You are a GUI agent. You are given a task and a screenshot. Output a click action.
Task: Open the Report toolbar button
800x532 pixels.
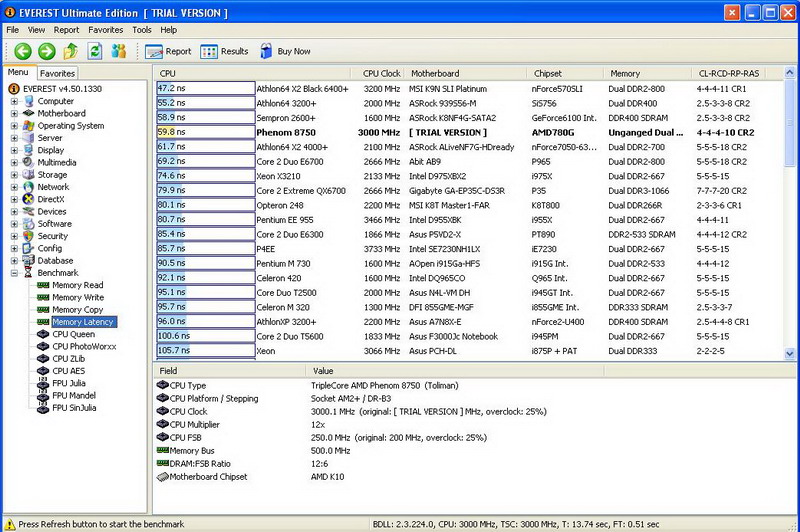[x=168, y=52]
